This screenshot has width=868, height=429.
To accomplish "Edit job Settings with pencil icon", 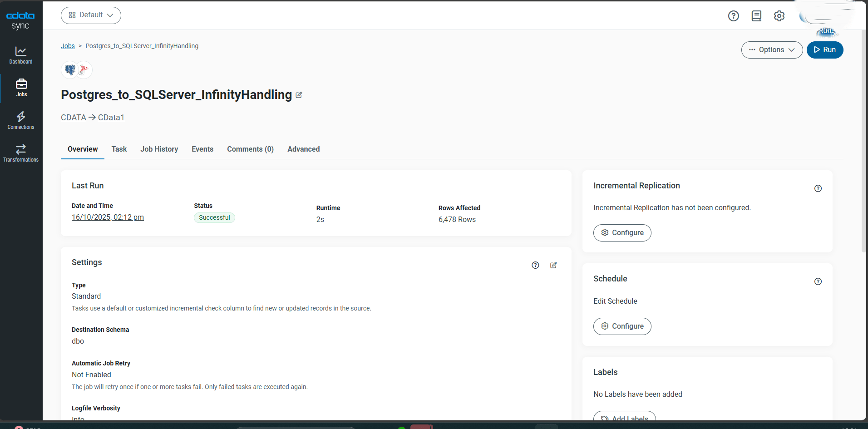I will click(553, 265).
